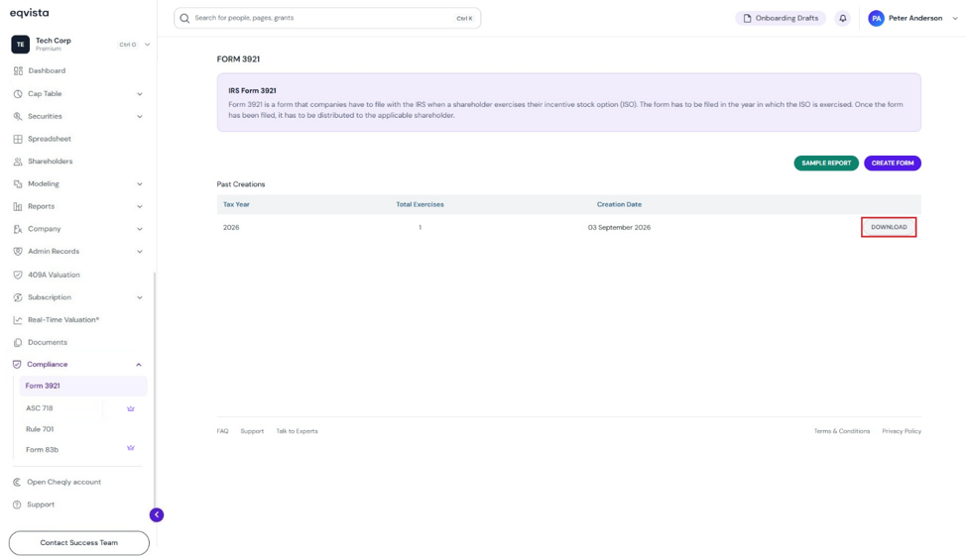Click the Open Cheqly account icon
Viewport: 966px width, 560px height.
pos(17,483)
